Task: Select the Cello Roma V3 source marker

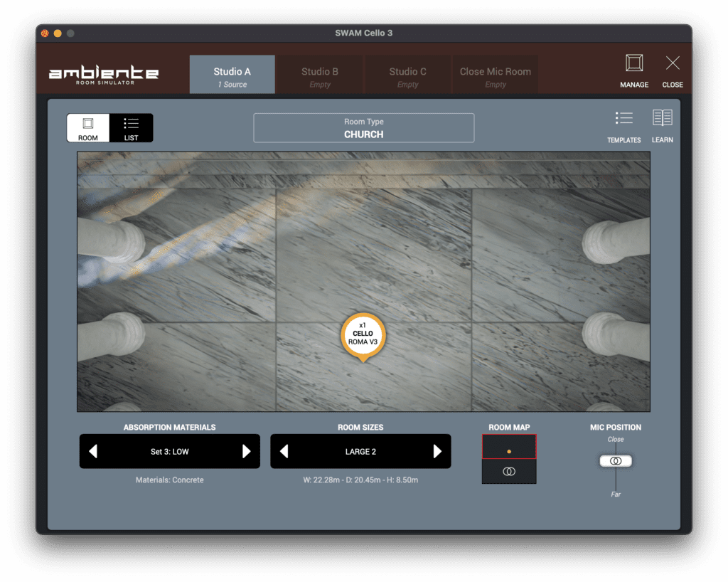Action: [363, 334]
